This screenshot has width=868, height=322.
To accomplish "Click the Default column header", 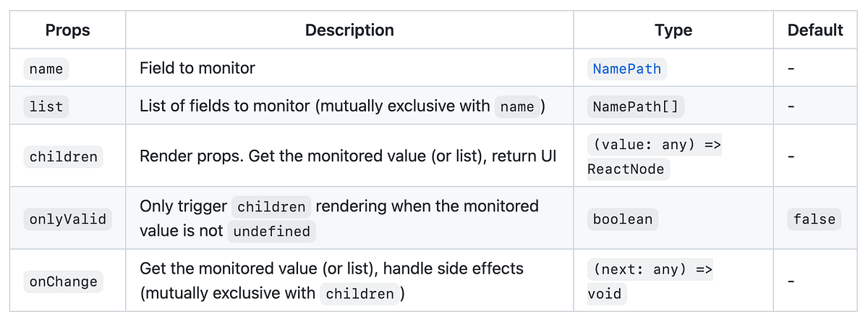I will pyautogui.click(x=815, y=30).
